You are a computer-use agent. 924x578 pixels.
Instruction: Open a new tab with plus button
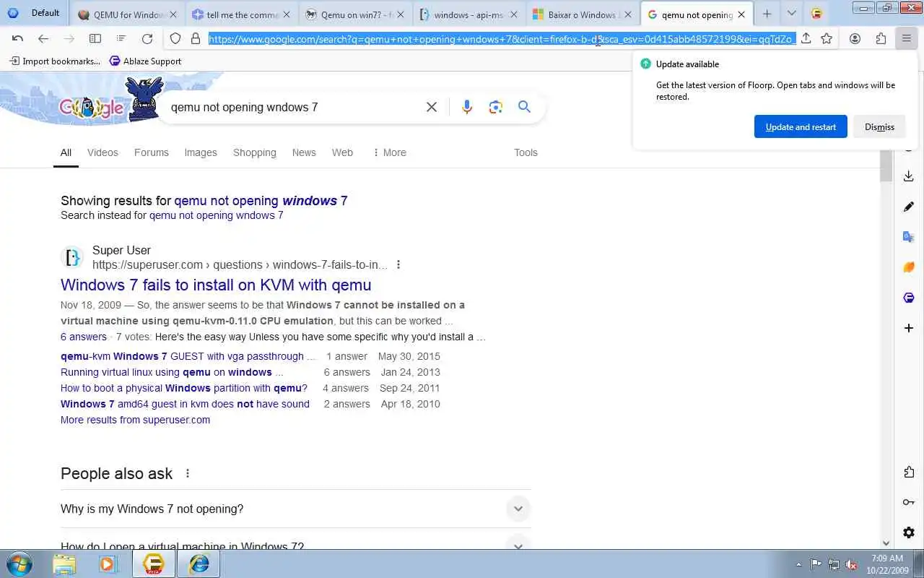pos(767,14)
